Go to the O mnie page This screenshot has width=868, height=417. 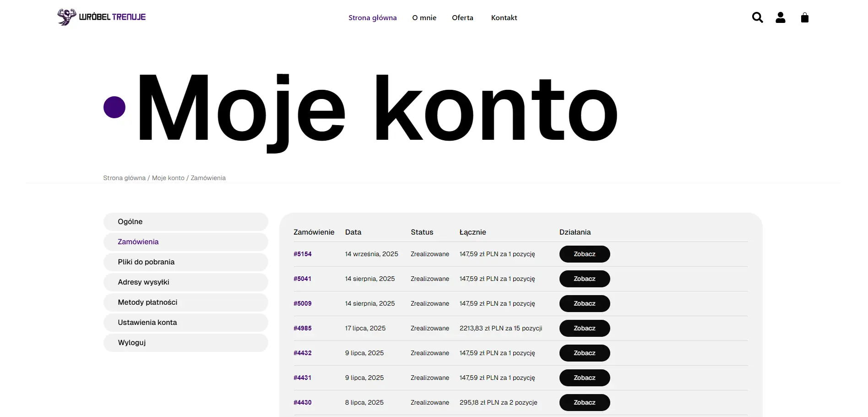(424, 17)
